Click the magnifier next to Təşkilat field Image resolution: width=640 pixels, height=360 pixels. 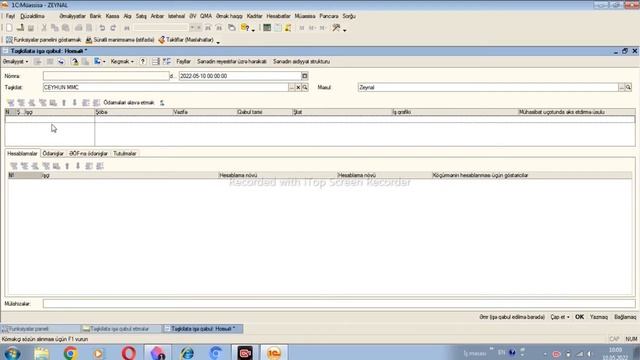tap(305, 87)
